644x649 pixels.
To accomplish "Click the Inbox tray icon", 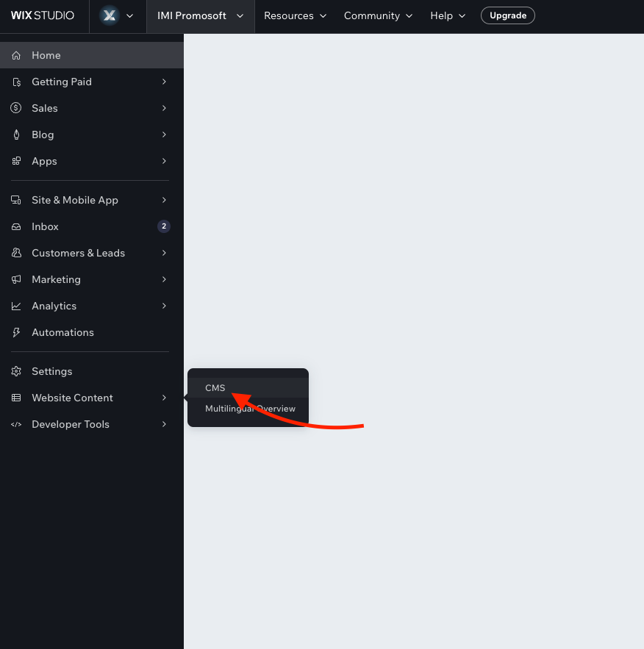I will coord(16,226).
